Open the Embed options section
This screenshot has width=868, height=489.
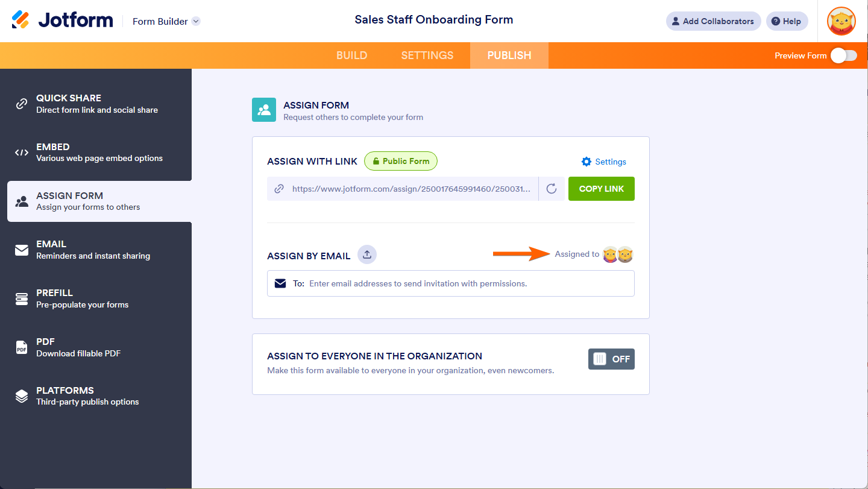pos(96,153)
